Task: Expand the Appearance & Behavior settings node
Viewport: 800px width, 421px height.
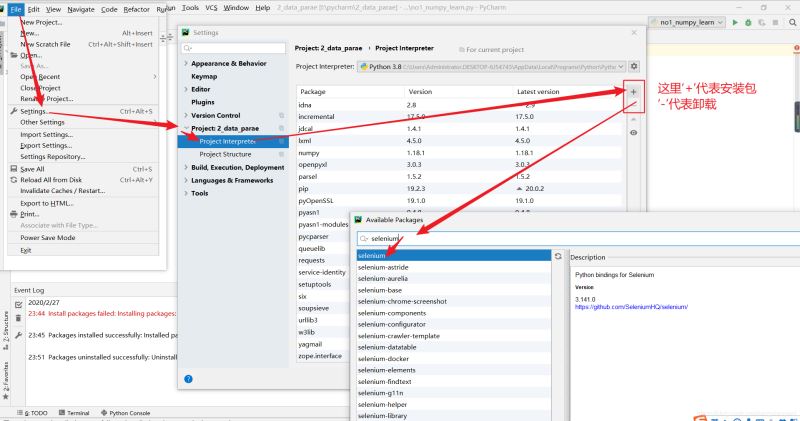Action: coord(186,63)
